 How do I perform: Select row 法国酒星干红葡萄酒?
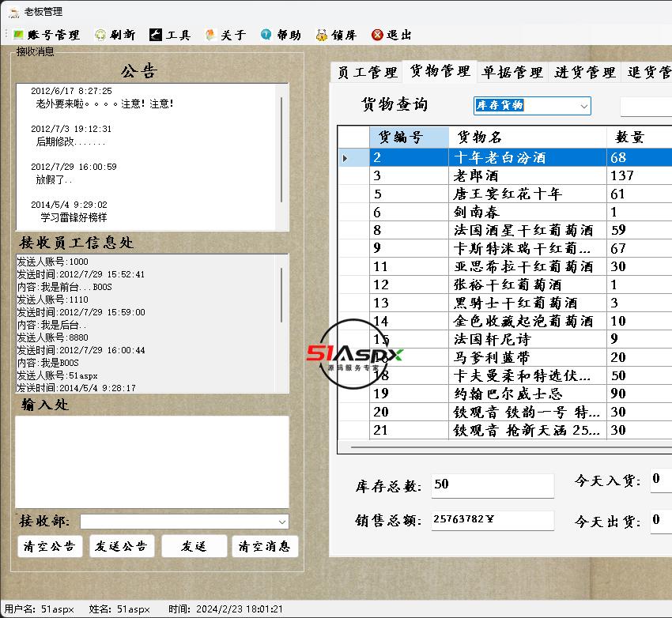505,230
